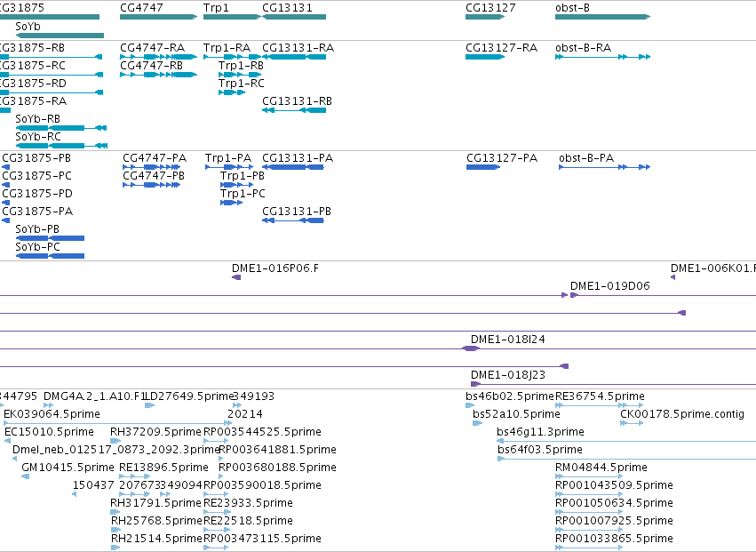Click EST LD27649.5prime

tap(150, 405)
